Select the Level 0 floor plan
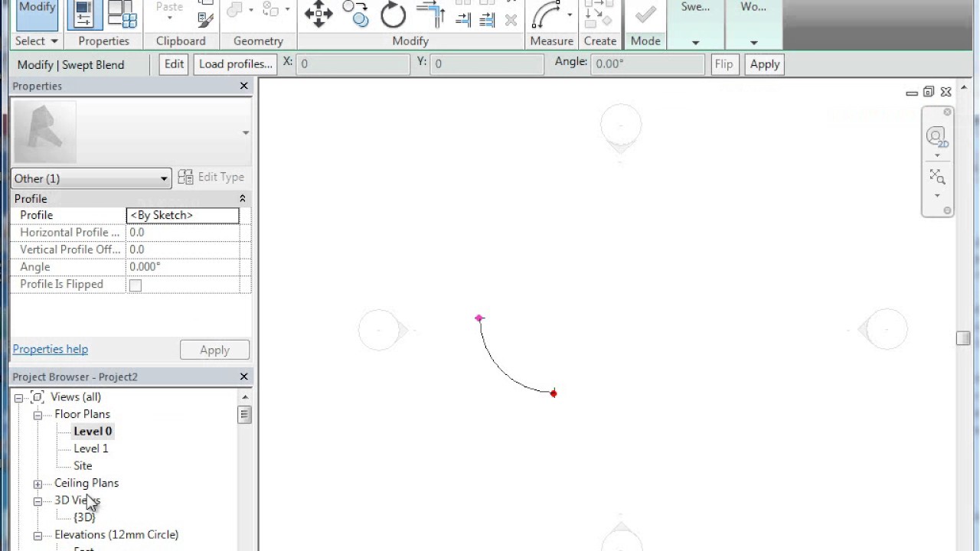Image resolution: width=980 pixels, height=551 pixels. click(93, 431)
